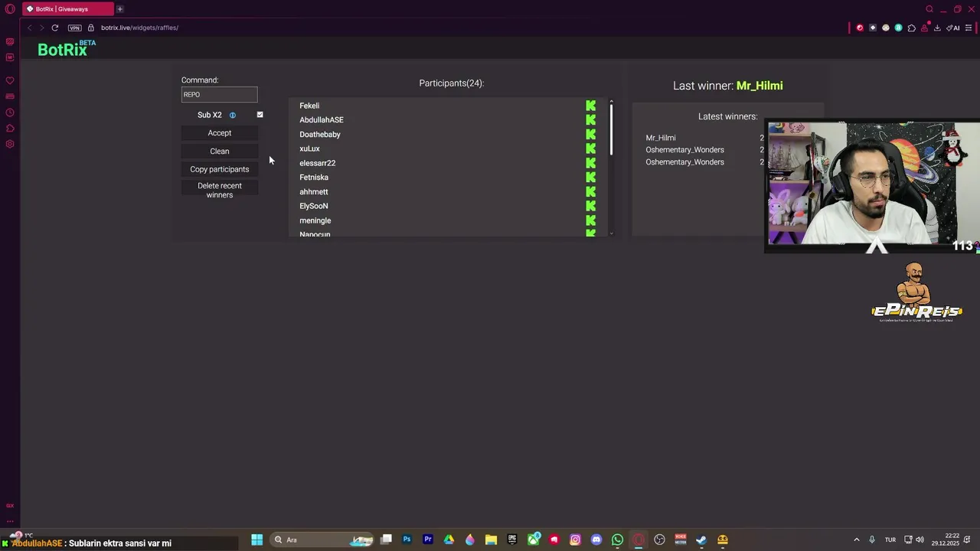Open the browser downloads icon
This screenshot has height=551, width=980.
tap(938, 28)
